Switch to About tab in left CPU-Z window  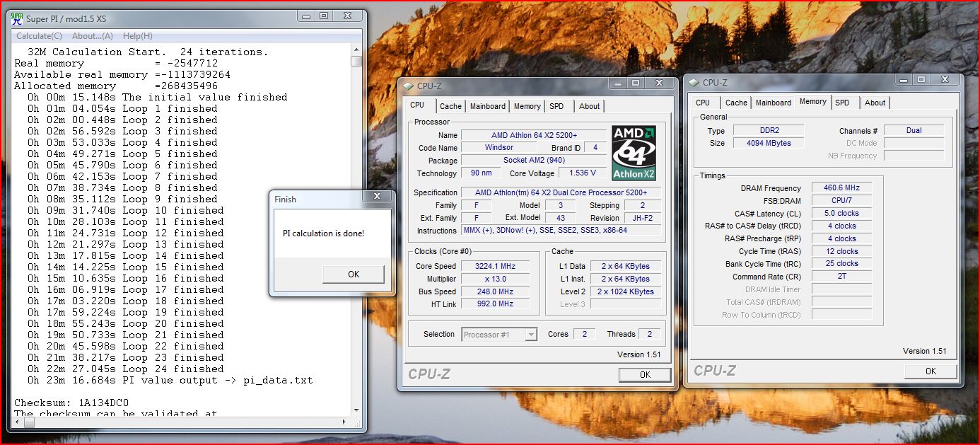(x=590, y=106)
